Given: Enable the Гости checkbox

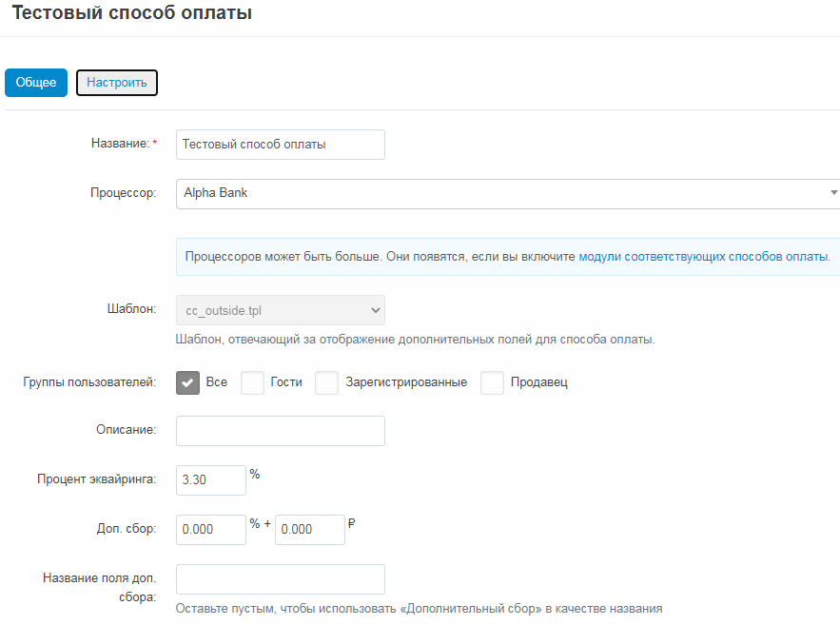Looking at the screenshot, I should 252,382.
